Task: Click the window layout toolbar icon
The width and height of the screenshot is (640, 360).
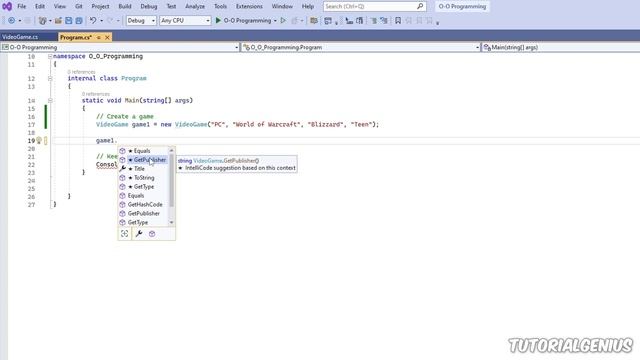Action: coord(328,20)
